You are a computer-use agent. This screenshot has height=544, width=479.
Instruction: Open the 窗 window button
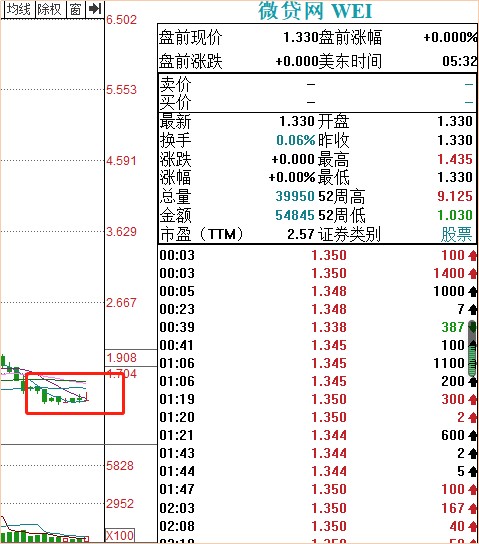pos(75,9)
